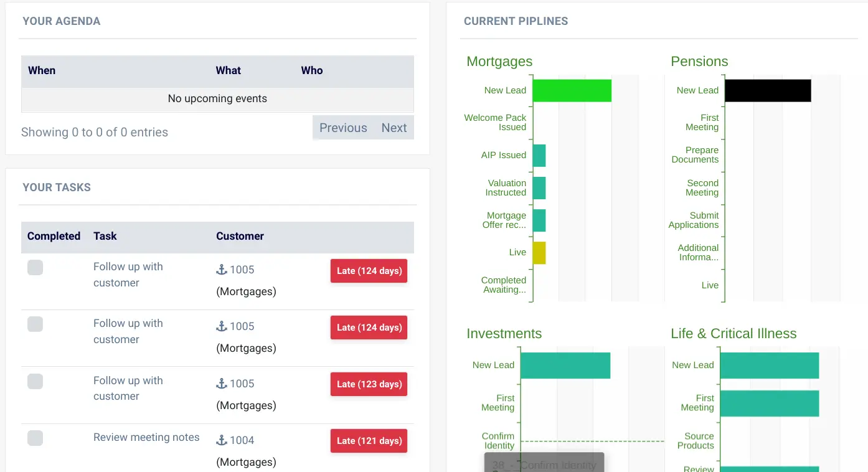Click the Previous button in Your Agenda
Viewport: 868px width, 472px height.
click(343, 128)
